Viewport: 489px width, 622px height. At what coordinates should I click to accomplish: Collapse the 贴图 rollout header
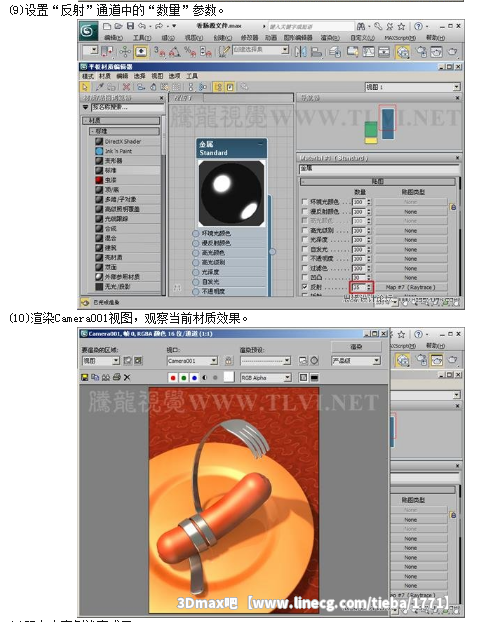point(377,181)
